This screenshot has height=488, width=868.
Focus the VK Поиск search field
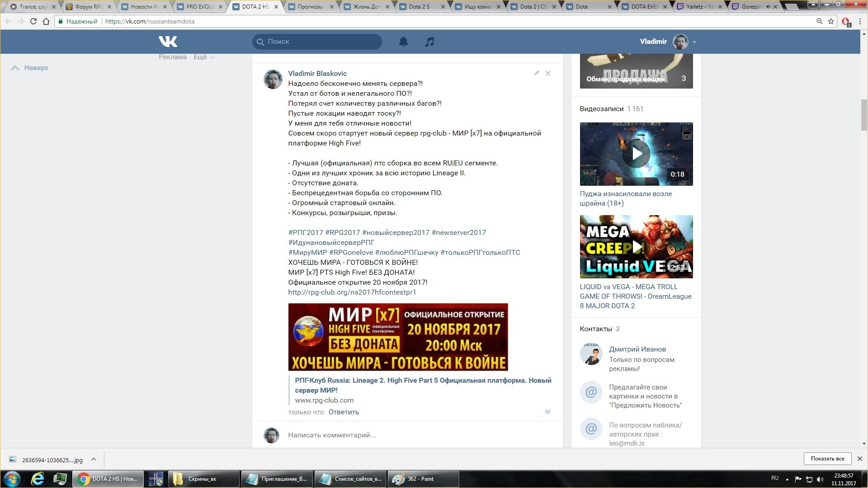pyautogui.click(x=317, y=42)
